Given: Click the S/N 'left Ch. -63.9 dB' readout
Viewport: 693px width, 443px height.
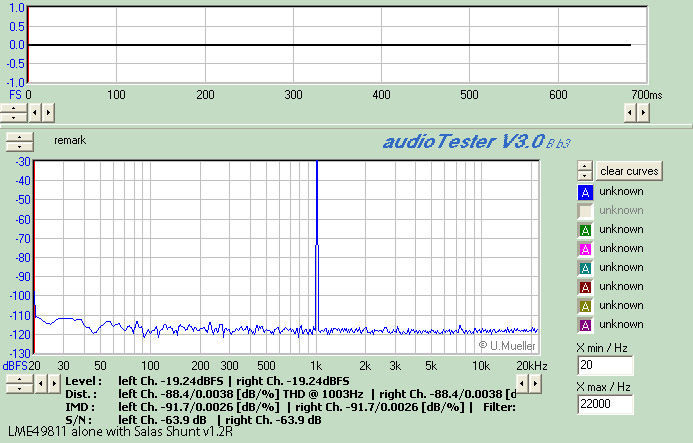Looking at the screenshot, I should click(x=162, y=420).
